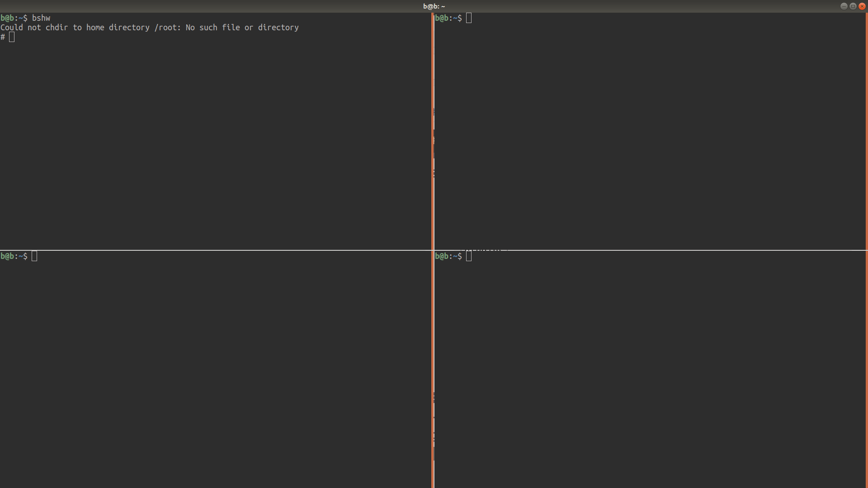Select the bshw command text

pos(41,18)
